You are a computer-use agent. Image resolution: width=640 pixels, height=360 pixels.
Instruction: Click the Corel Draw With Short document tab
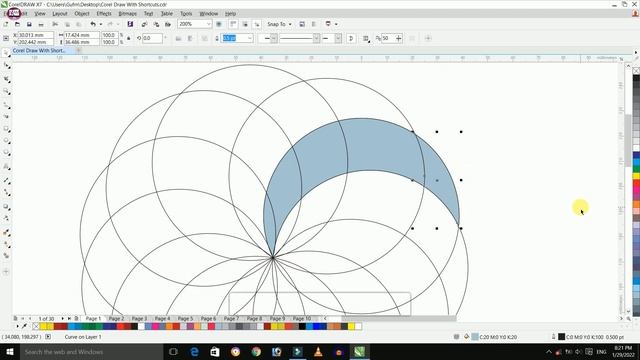tap(39, 51)
